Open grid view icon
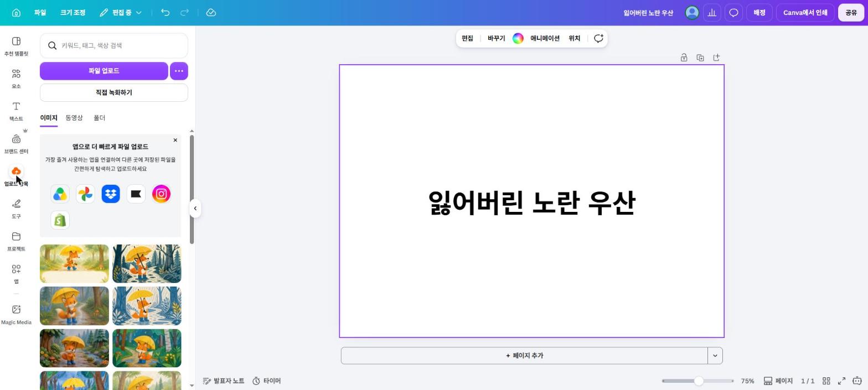Image resolution: width=868 pixels, height=390 pixels. tap(826, 381)
